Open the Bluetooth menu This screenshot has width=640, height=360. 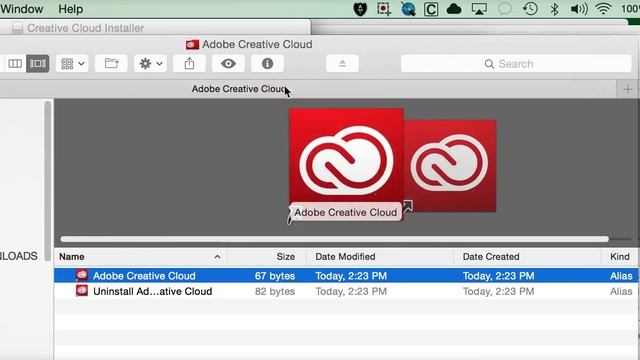point(554,9)
